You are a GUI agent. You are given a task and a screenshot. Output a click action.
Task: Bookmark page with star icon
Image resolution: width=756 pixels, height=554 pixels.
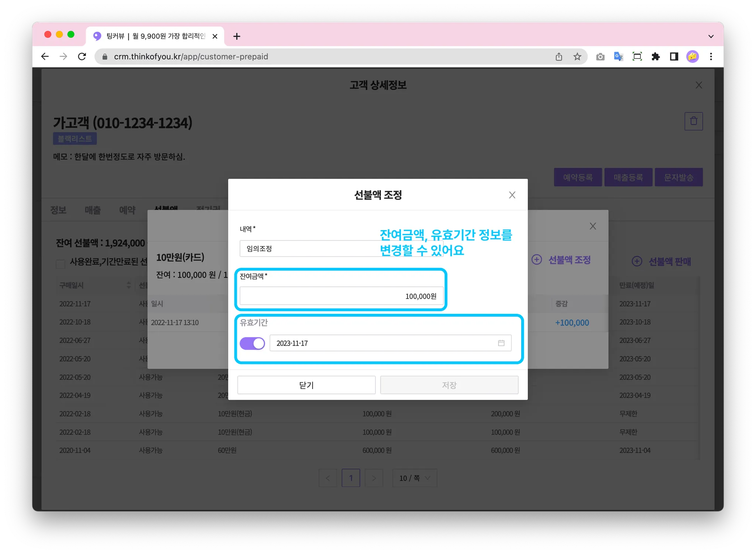[577, 56]
